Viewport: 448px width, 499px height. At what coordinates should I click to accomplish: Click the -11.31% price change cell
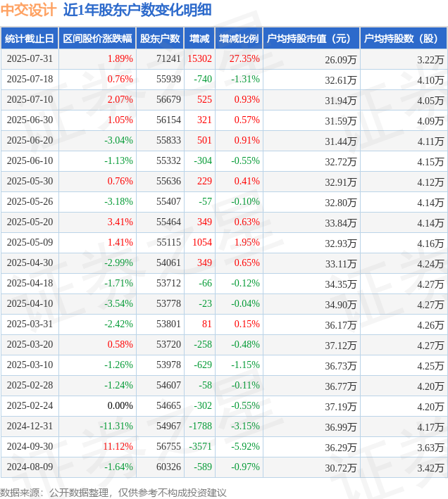116,426
